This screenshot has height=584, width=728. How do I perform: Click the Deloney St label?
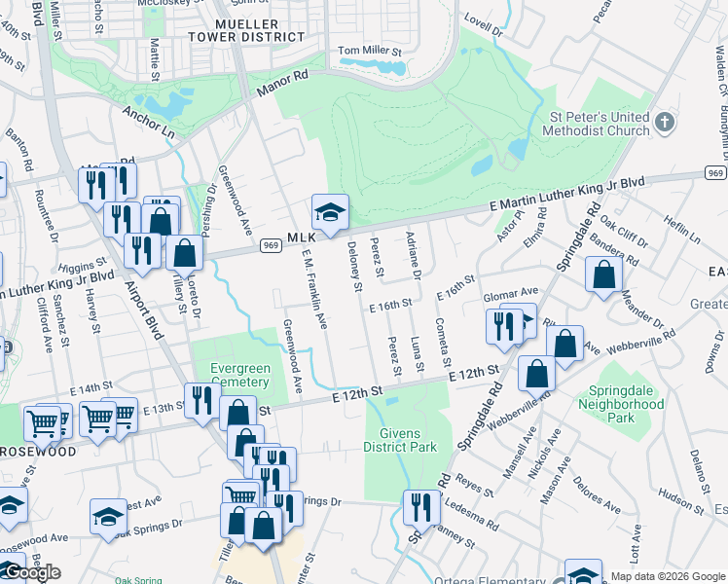(x=354, y=267)
